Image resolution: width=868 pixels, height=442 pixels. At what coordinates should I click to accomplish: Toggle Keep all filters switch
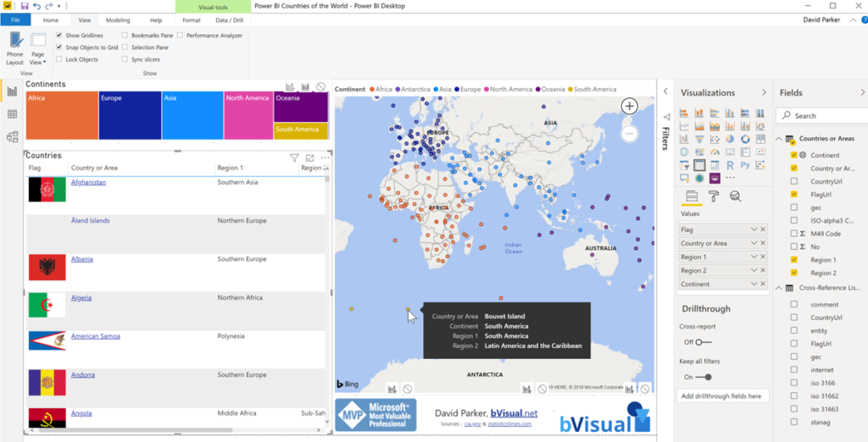[704, 378]
